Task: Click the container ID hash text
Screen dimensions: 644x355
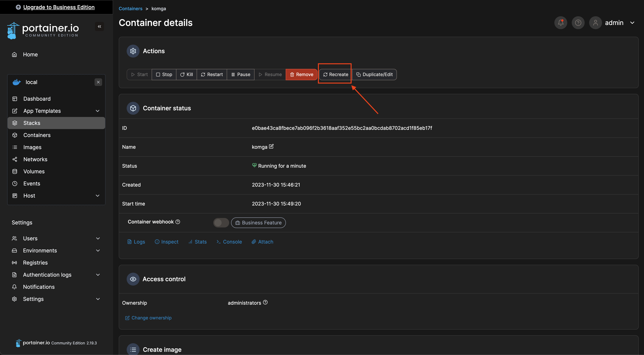Action: (x=342, y=128)
